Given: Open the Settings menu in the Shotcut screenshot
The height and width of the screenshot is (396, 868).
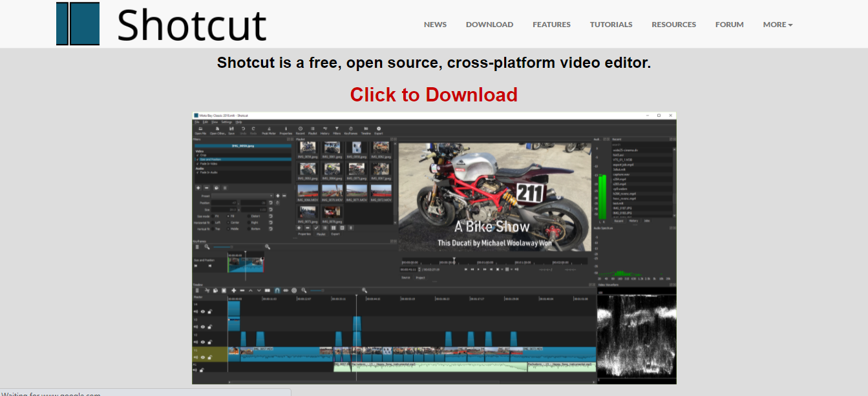Looking at the screenshot, I should click(226, 122).
